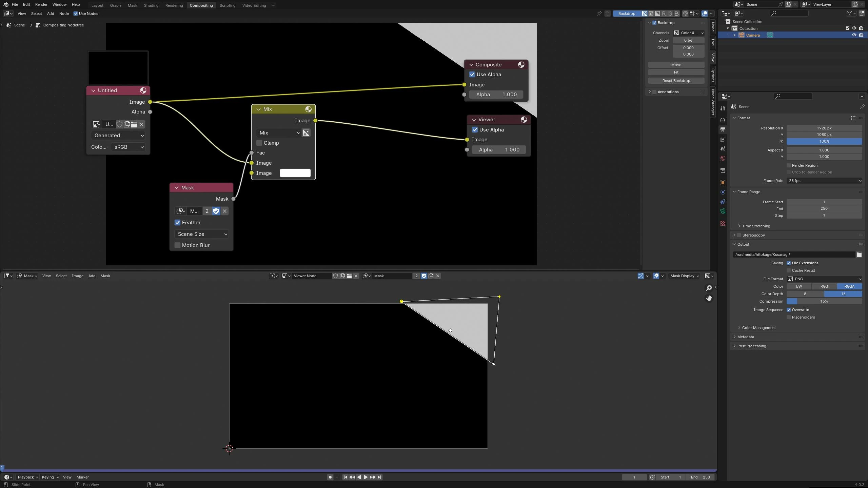Expand the Post Processing panel

pyautogui.click(x=751, y=346)
